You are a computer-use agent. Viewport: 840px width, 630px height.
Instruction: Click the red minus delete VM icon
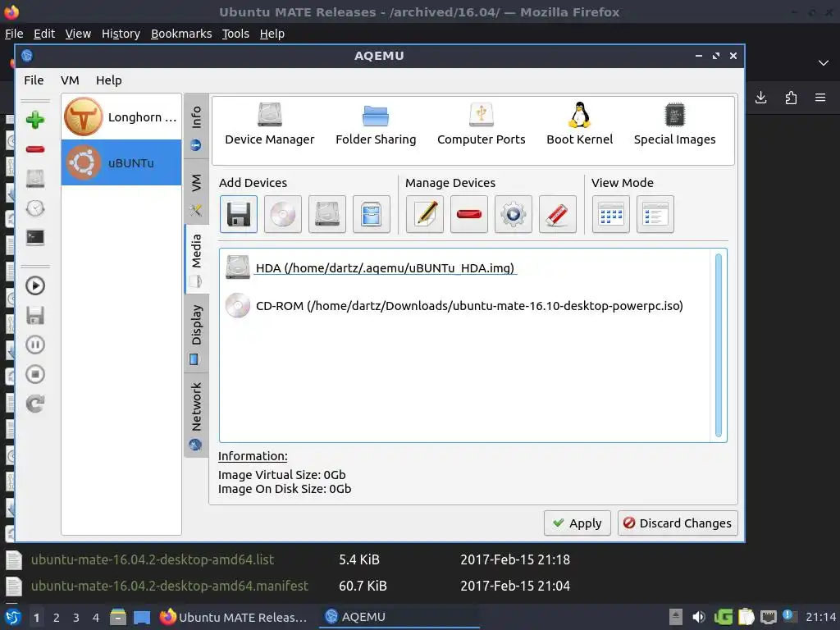tap(35, 149)
